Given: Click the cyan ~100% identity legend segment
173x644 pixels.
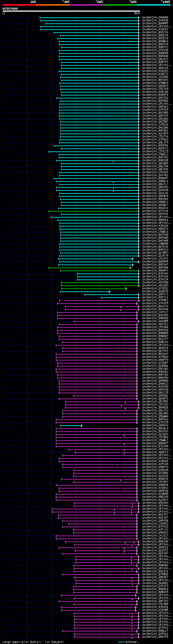Looking at the screenshot, I should 154,5.
